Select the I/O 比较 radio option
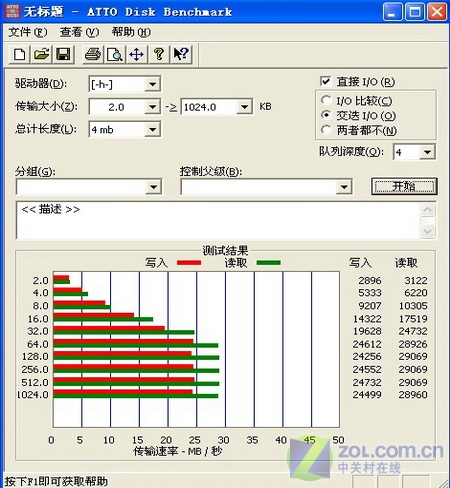Viewport: 450px width, 488px height. click(x=326, y=100)
